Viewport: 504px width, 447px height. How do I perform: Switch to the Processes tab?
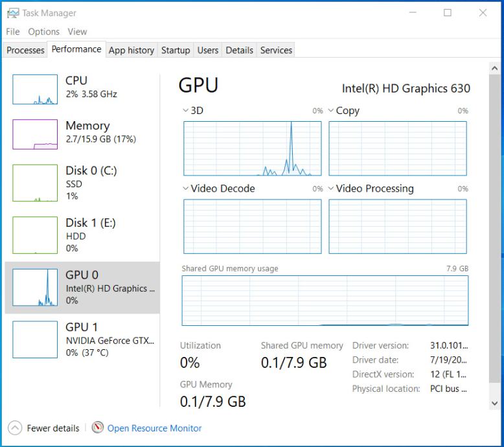pyautogui.click(x=25, y=50)
